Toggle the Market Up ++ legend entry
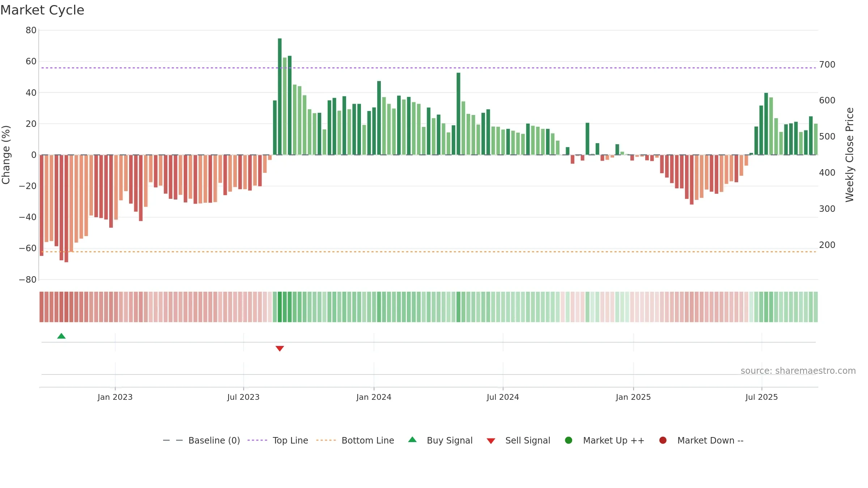 pos(604,440)
